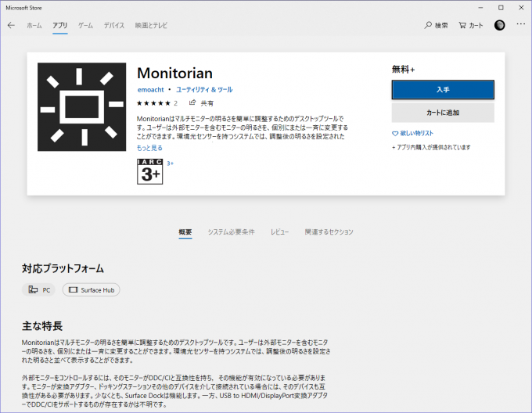Open the cart (カート) in header
The width and height of the screenshot is (532, 413).
pyautogui.click(x=471, y=26)
